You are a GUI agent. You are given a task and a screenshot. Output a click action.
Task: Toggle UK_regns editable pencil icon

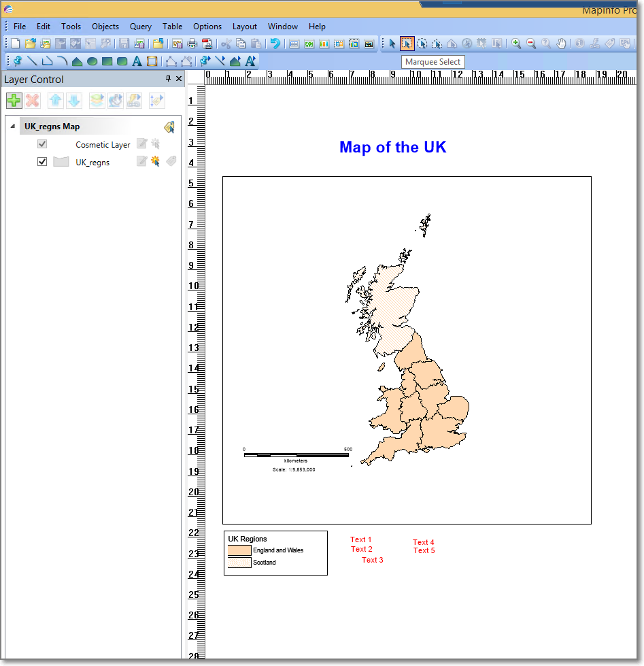click(141, 161)
